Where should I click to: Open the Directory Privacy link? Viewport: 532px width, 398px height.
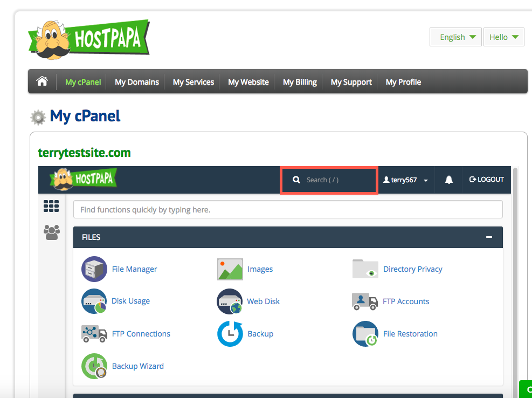pyautogui.click(x=412, y=269)
